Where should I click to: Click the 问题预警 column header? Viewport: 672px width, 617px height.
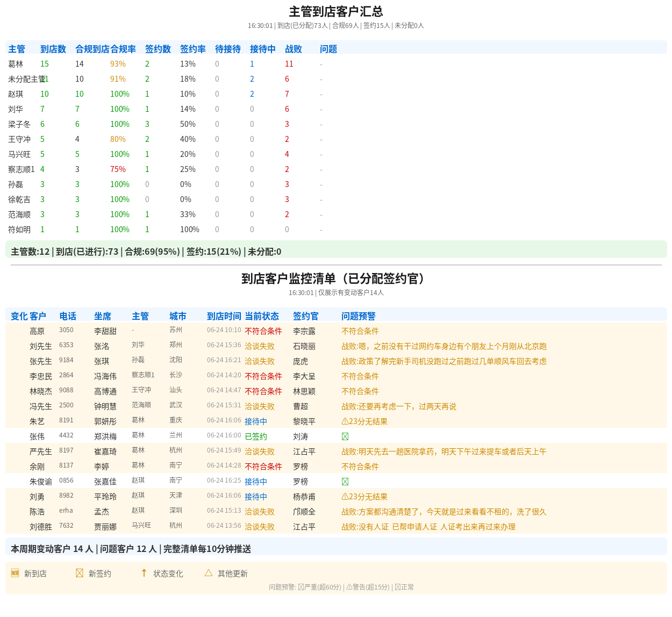[359, 316]
